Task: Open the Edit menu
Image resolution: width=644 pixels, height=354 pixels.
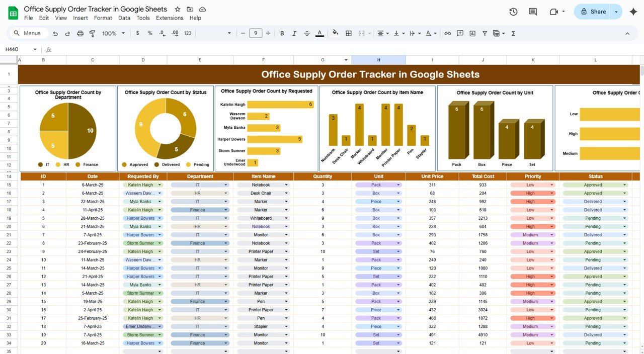Action: [x=44, y=18]
